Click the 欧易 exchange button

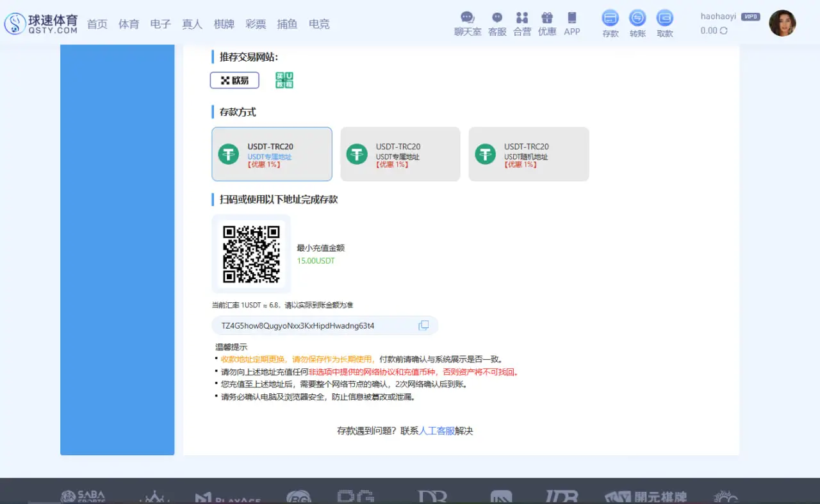click(234, 80)
